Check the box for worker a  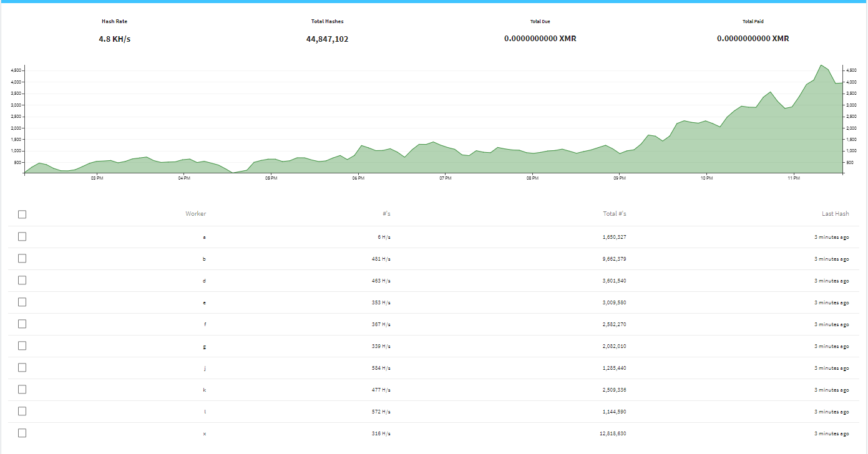tap(22, 236)
